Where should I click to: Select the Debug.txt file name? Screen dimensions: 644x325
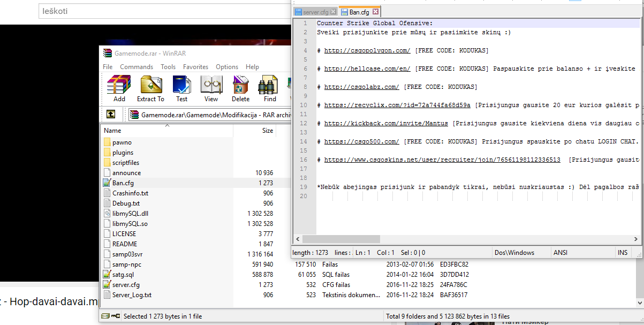point(126,203)
